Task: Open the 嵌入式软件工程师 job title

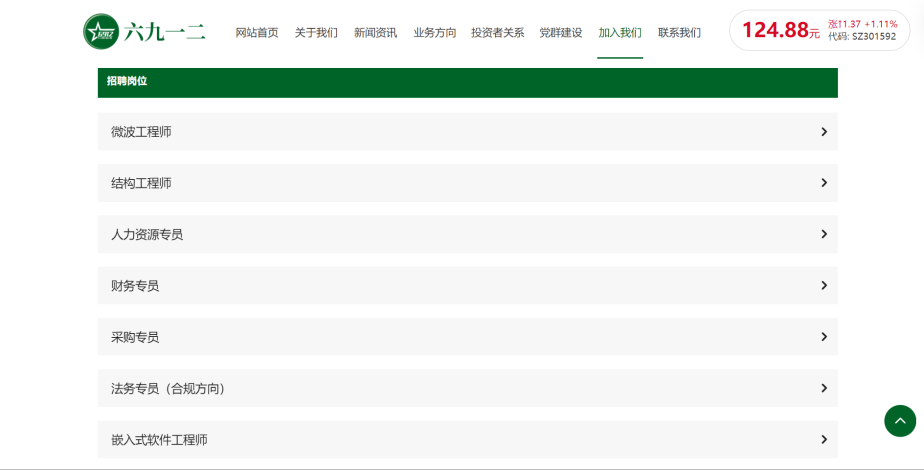Action: [159, 439]
